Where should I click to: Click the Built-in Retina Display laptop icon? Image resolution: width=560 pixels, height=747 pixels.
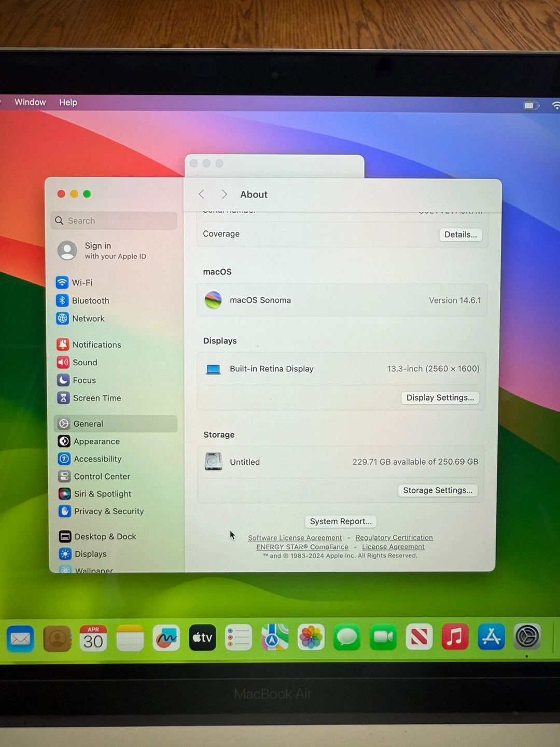[x=213, y=369]
